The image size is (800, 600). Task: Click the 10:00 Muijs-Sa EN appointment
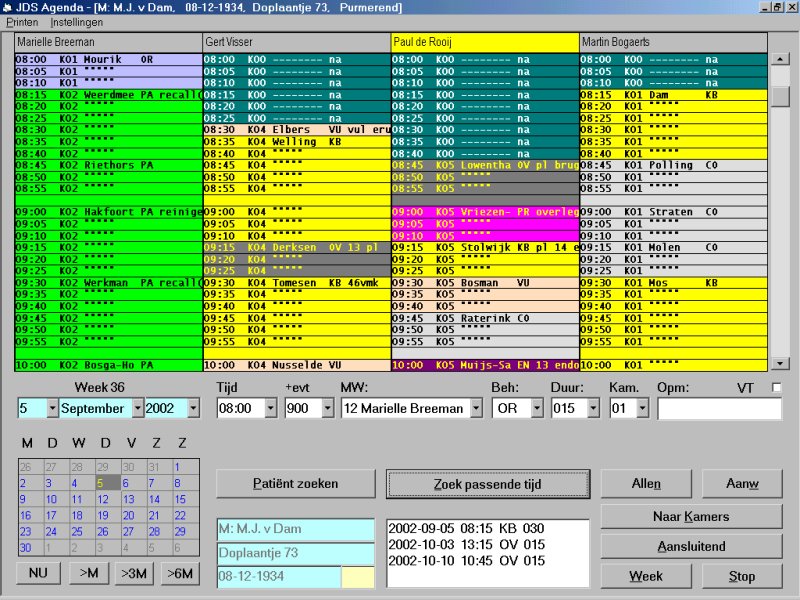click(x=485, y=365)
